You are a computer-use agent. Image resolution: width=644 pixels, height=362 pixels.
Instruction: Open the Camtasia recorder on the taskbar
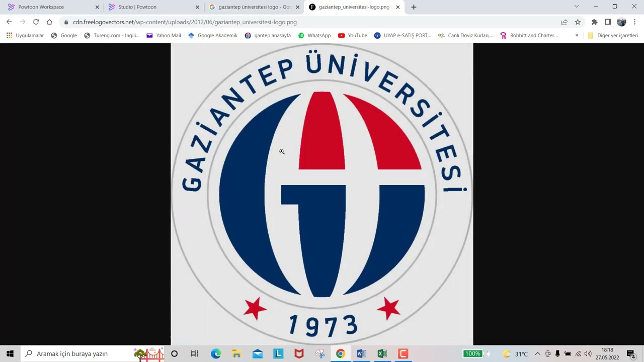[403, 353]
